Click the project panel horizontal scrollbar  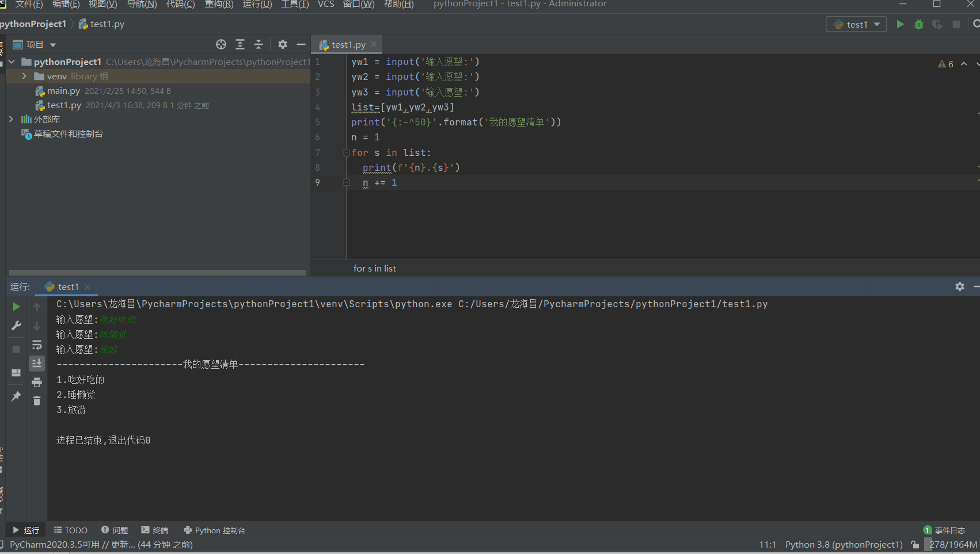157,273
